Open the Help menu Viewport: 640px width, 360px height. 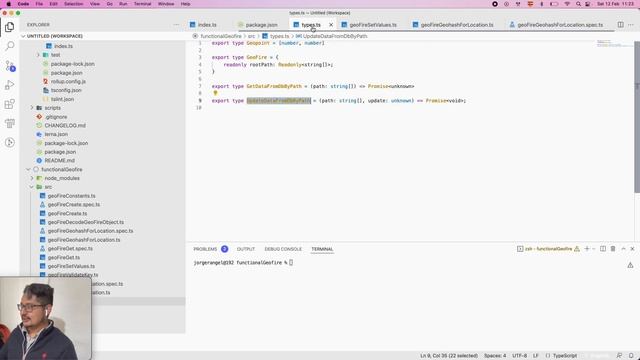[185, 4]
